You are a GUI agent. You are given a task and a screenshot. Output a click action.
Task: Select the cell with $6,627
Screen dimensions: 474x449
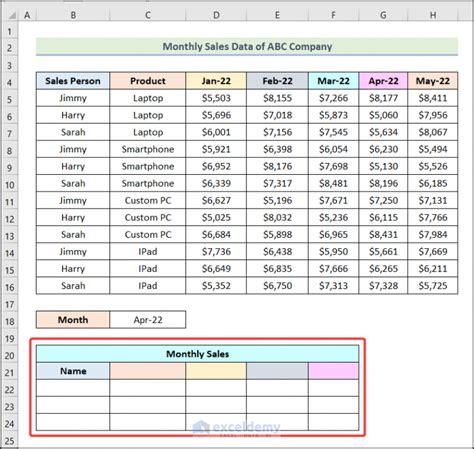(216, 200)
